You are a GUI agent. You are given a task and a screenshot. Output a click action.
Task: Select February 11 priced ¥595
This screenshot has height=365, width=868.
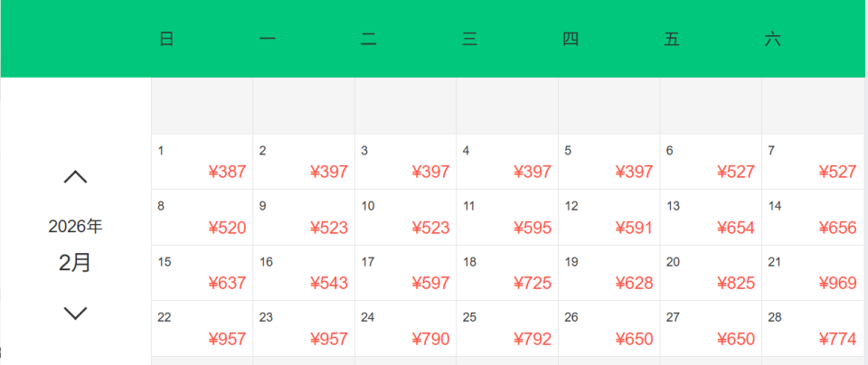507,218
